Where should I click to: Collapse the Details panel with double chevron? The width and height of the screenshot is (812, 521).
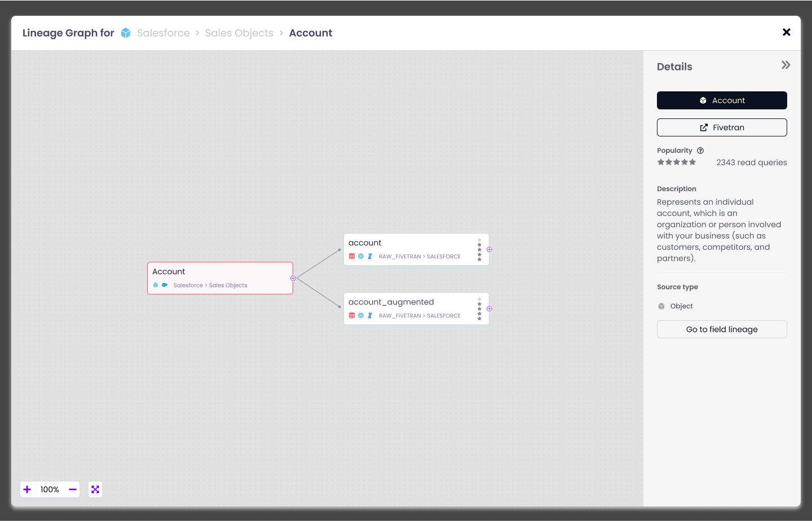[x=785, y=65]
